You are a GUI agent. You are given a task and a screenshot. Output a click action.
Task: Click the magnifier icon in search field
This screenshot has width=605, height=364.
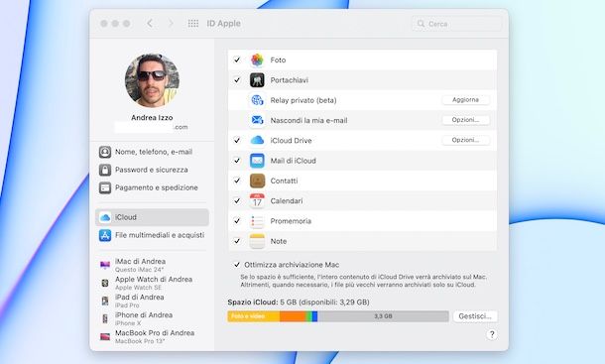click(421, 24)
